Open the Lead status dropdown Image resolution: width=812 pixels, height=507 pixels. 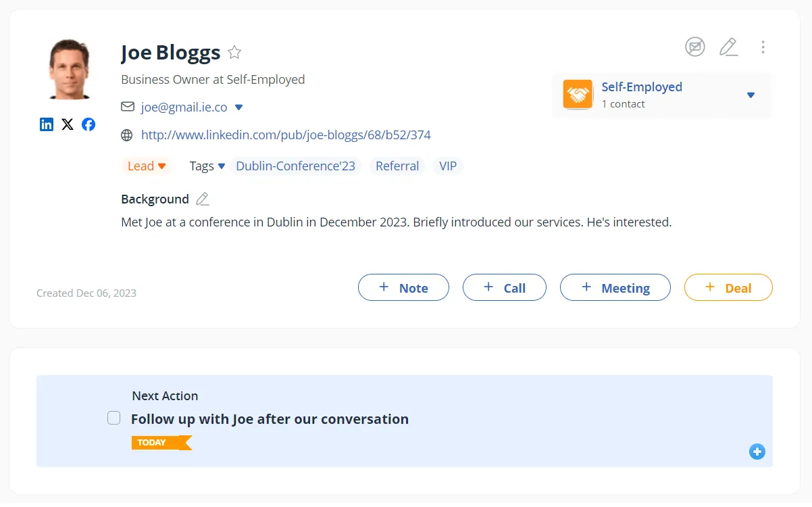click(147, 166)
